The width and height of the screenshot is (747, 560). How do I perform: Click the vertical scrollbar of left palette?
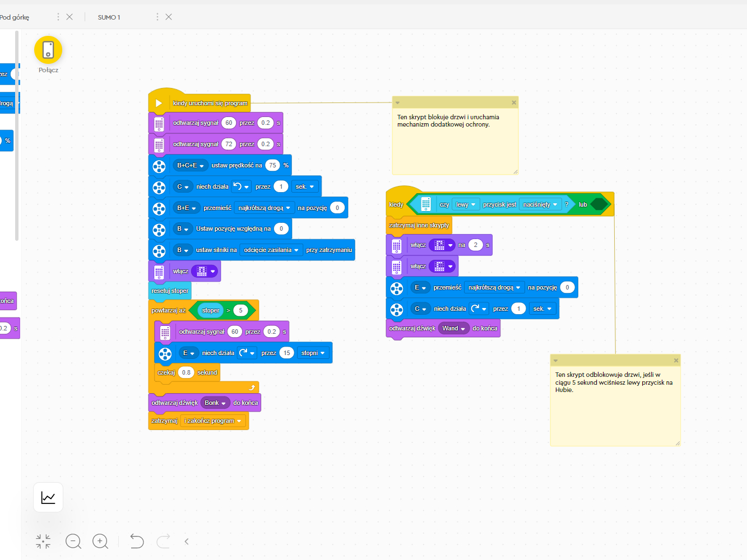tap(17, 136)
